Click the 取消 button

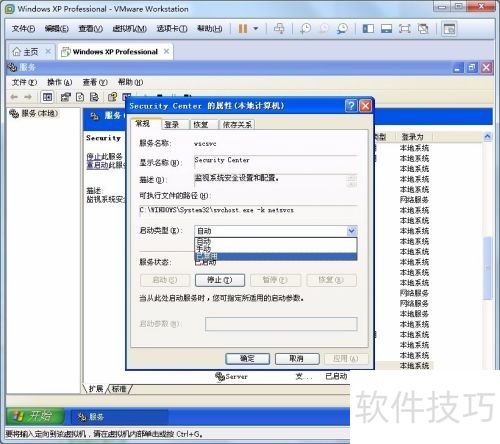(x=297, y=359)
